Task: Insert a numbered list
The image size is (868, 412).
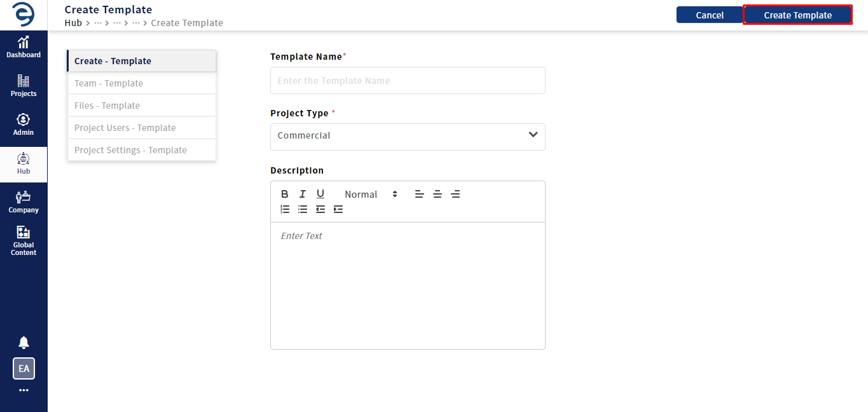Action: click(x=285, y=209)
